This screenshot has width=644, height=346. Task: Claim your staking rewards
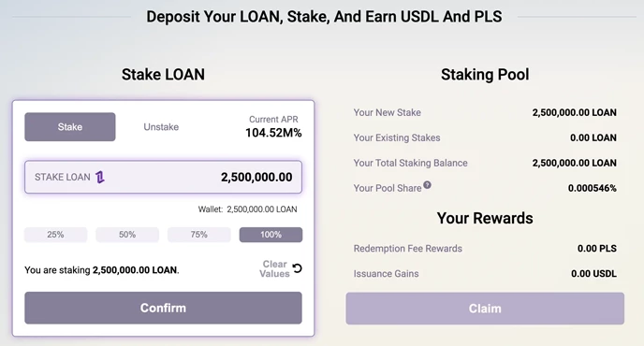point(485,309)
